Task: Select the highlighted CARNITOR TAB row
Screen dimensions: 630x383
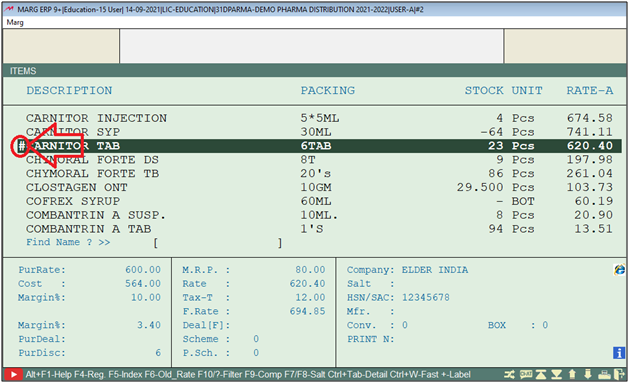Action: click(x=319, y=146)
